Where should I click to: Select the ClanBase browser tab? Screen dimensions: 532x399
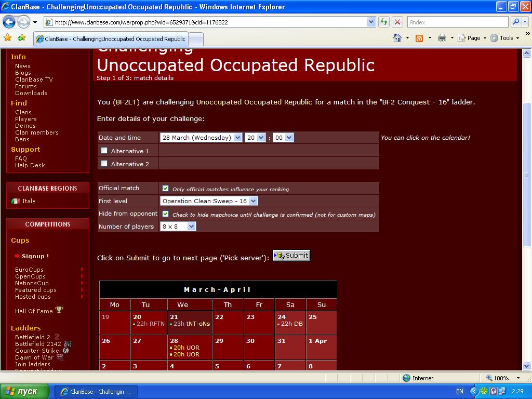[x=111, y=38]
